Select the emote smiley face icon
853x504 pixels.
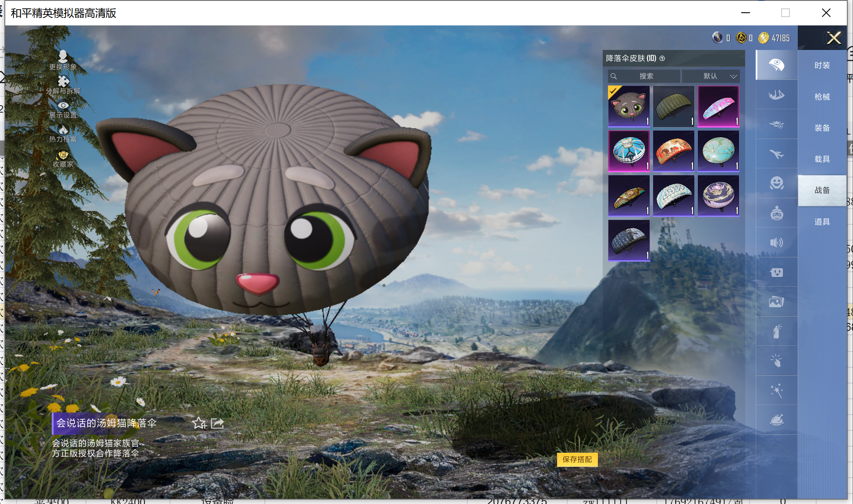pos(776,183)
